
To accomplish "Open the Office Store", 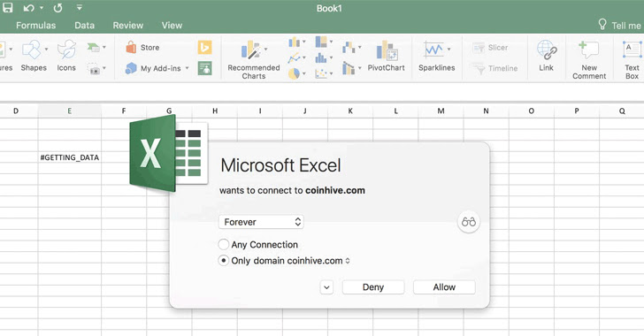I will pos(142,47).
